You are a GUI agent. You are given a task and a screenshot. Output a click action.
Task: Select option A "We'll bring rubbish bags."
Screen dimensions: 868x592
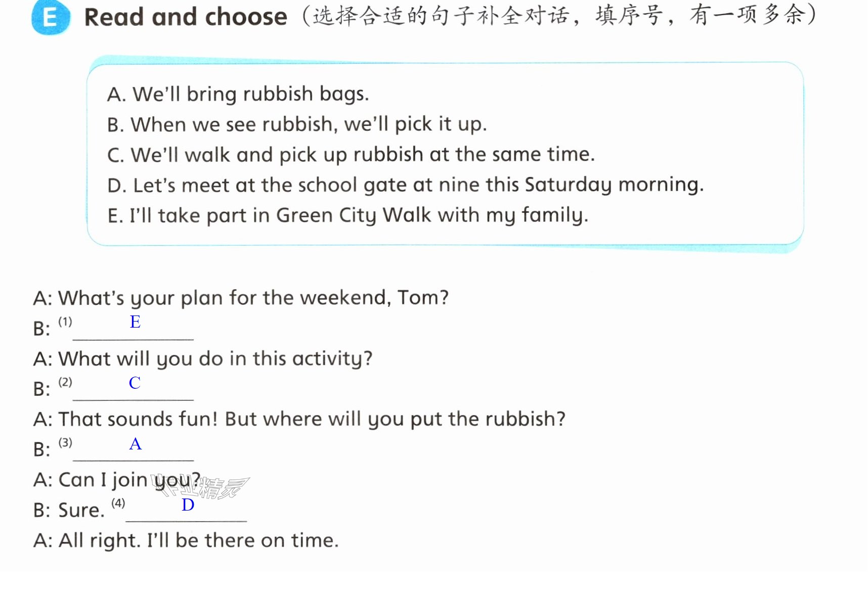click(238, 94)
